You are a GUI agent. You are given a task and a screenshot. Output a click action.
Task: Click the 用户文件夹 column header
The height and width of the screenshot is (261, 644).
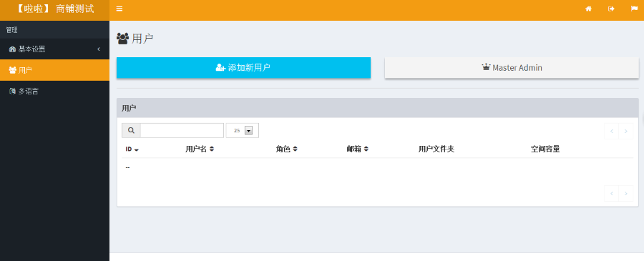tap(436, 149)
